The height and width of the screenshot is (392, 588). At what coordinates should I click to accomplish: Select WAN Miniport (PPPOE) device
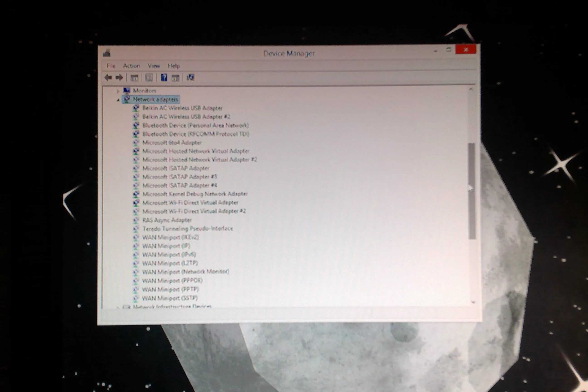[172, 280]
